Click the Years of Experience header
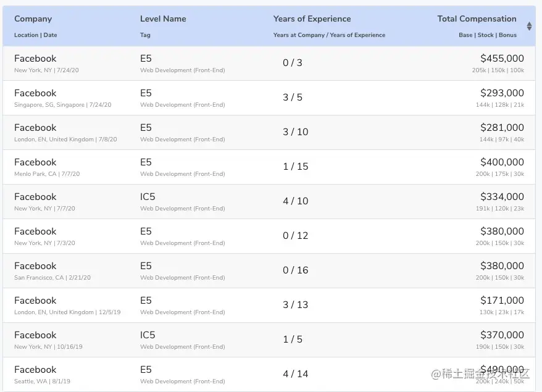Screen dimensions: 542x392 (312, 19)
